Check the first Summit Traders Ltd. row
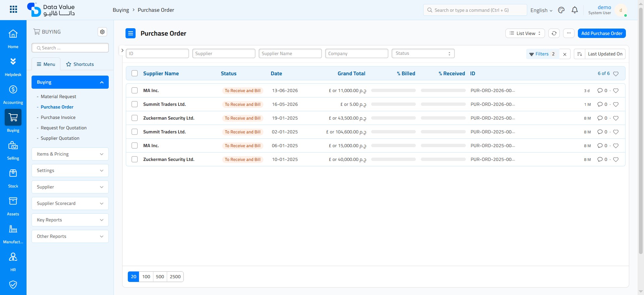The image size is (644, 295). point(135,104)
